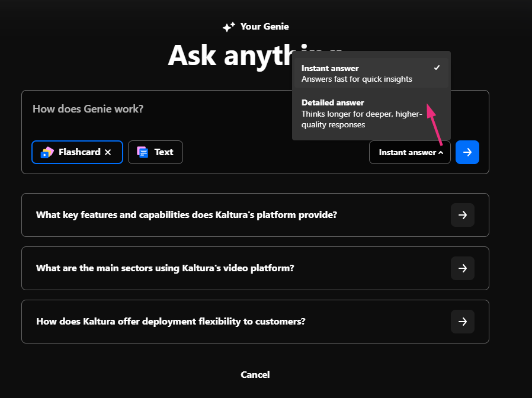Remove the Flashcard chip using its X
The width and height of the screenshot is (532, 398).
pyautogui.click(x=108, y=152)
